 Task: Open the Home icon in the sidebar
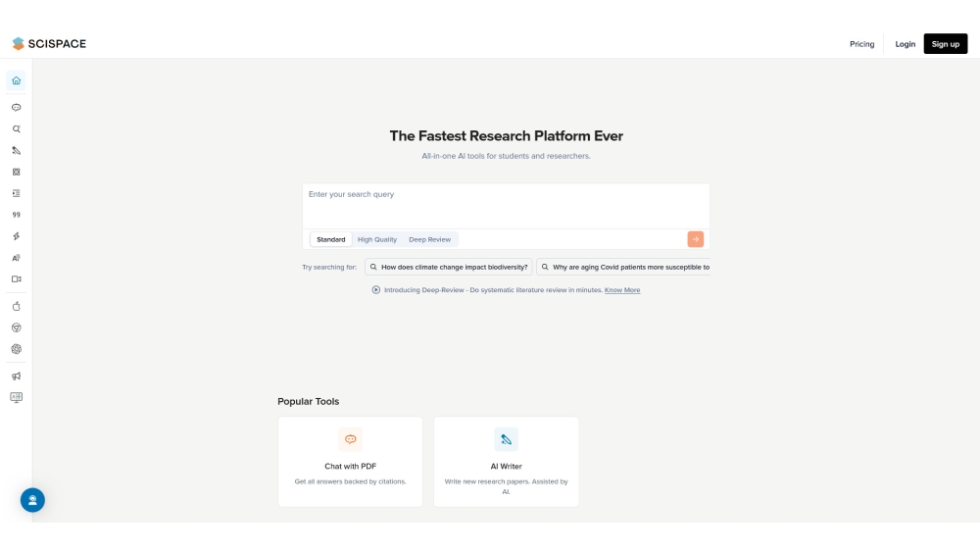[x=16, y=80]
